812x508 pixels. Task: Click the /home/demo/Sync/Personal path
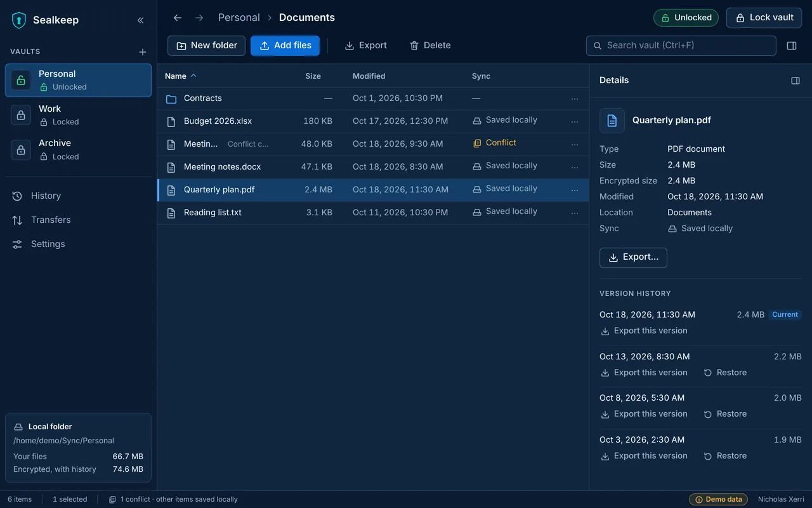pos(63,441)
